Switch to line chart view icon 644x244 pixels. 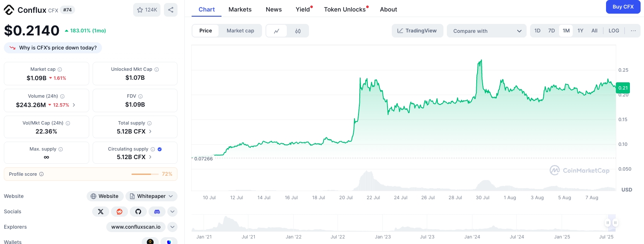277,31
